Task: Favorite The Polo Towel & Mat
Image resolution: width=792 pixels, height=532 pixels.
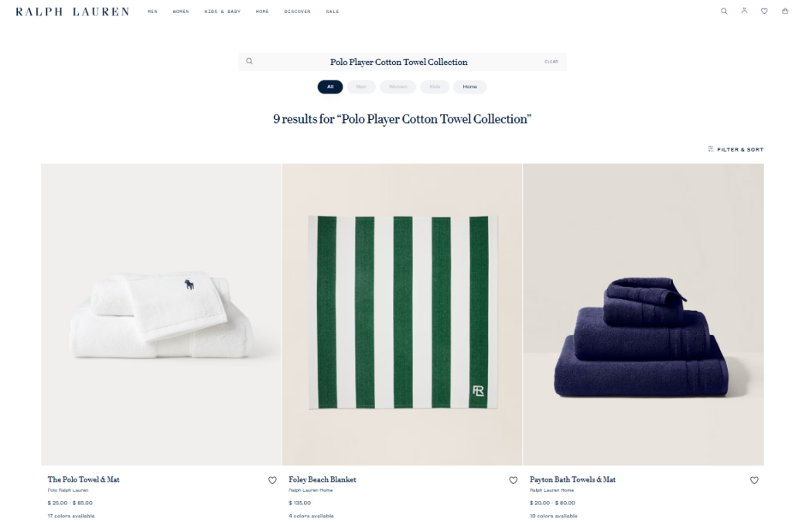Action: [x=272, y=480]
